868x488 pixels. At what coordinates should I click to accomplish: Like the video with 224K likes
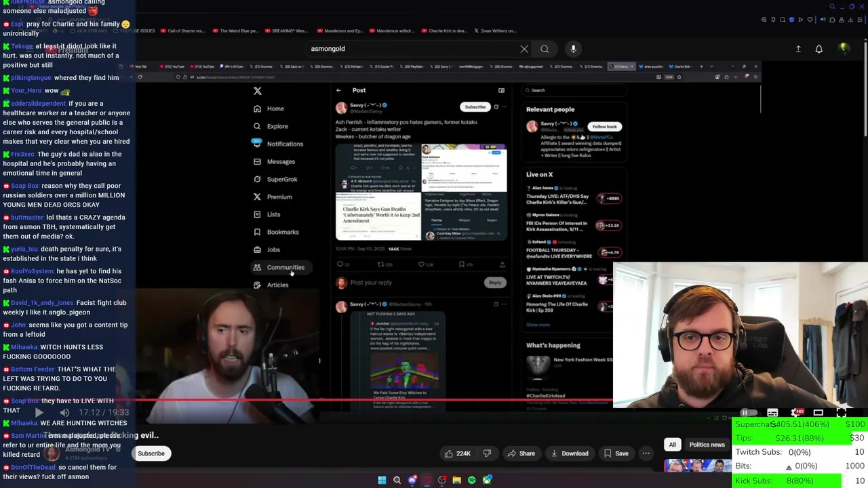(x=458, y=453)
